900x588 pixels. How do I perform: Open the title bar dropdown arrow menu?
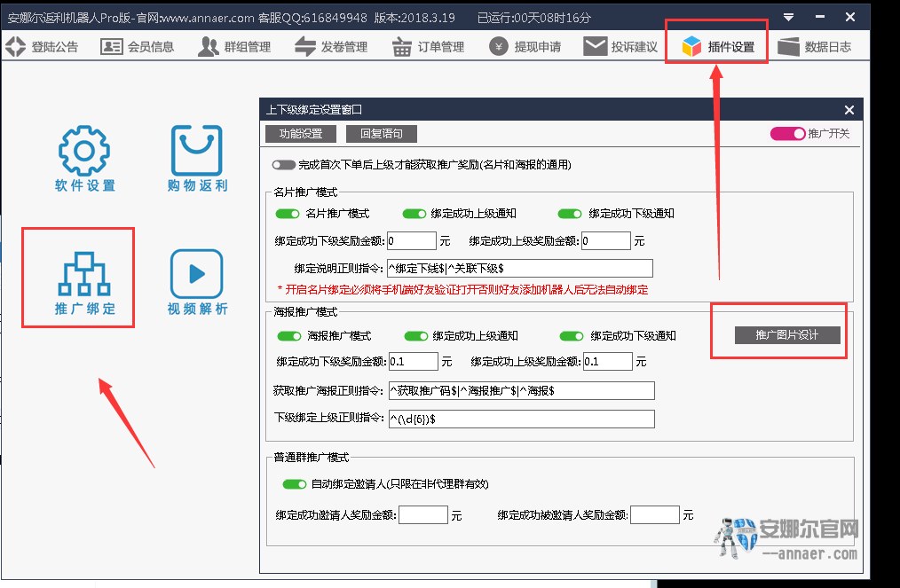789,17
